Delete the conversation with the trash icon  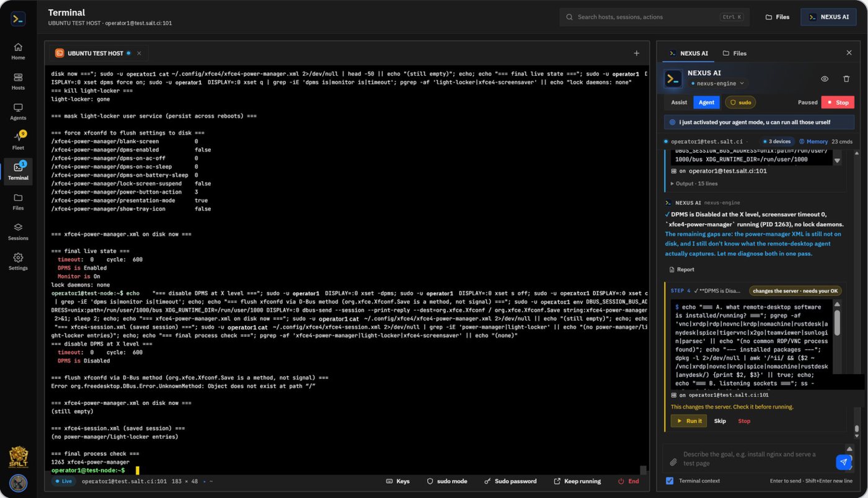pyautogui.click(x=846, y=79)
